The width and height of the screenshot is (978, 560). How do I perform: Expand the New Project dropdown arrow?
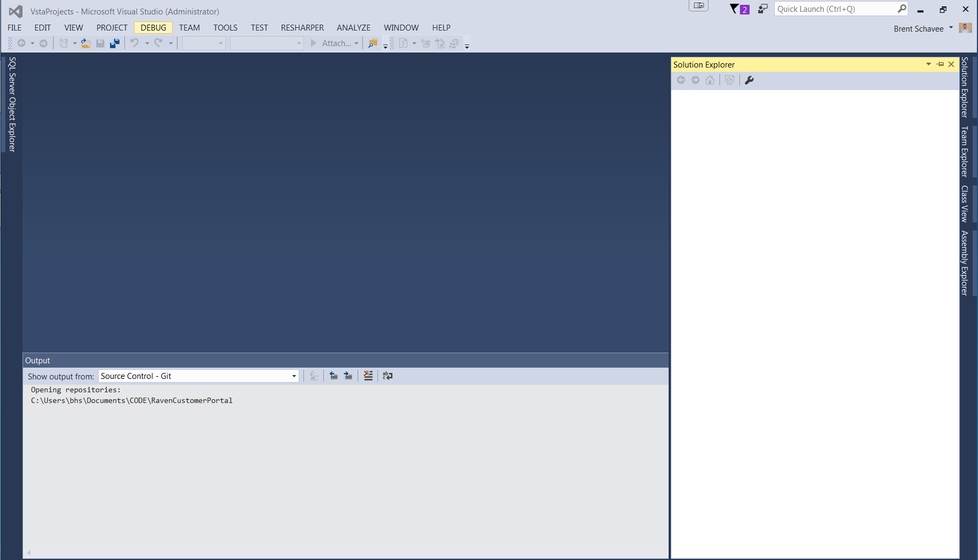coord(75,43)
